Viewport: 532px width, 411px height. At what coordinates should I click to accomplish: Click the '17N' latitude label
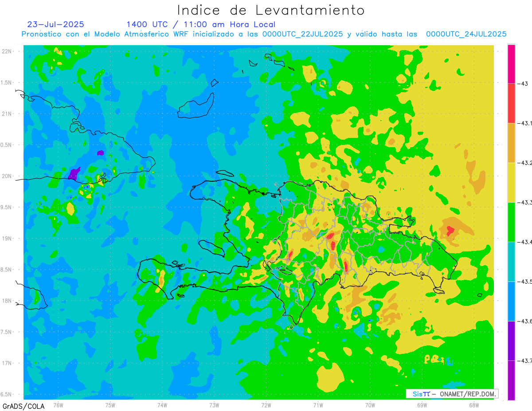coord(7,363)
